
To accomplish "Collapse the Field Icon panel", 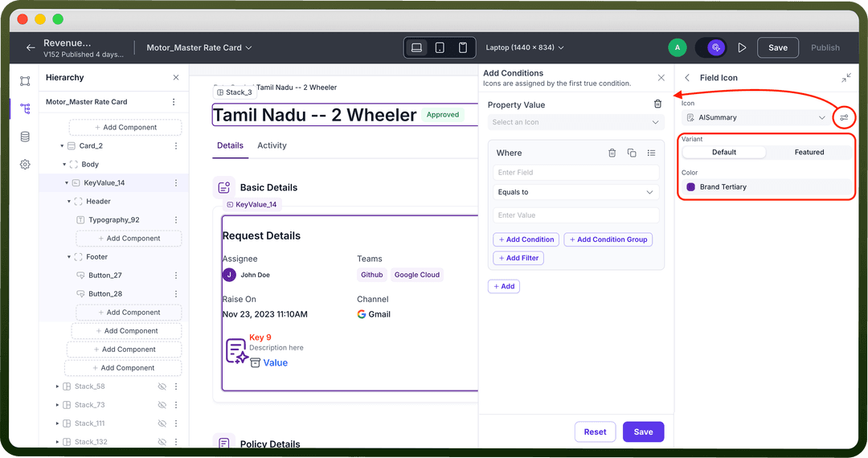I will pyautogui.click(x=846, y=77).
